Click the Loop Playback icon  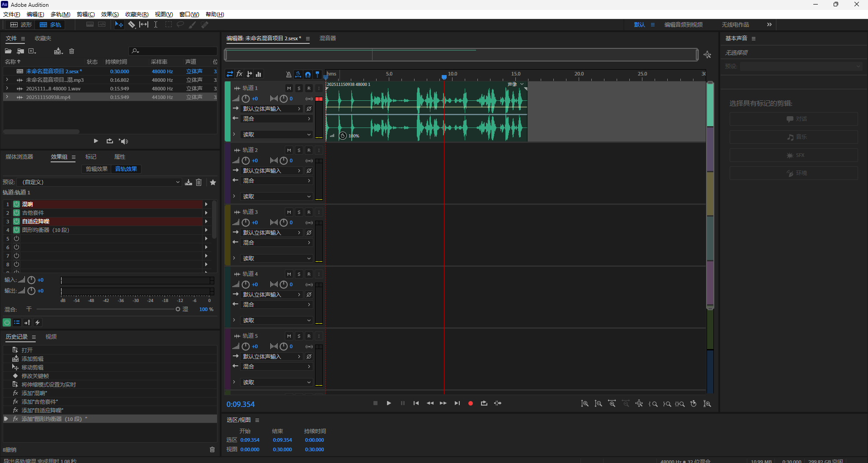[484, 403]
